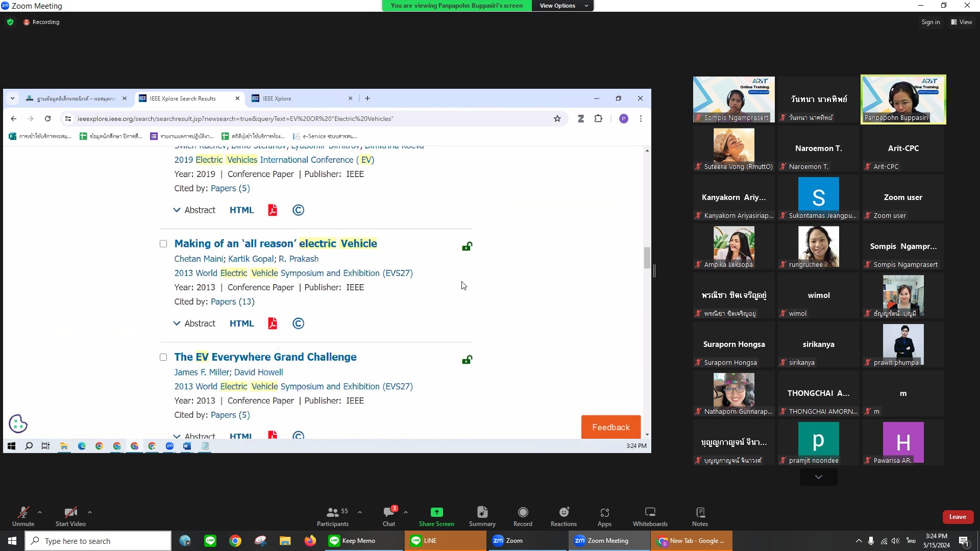
Task: Click the Unmute microphone icon
Action: coord(23,512)
